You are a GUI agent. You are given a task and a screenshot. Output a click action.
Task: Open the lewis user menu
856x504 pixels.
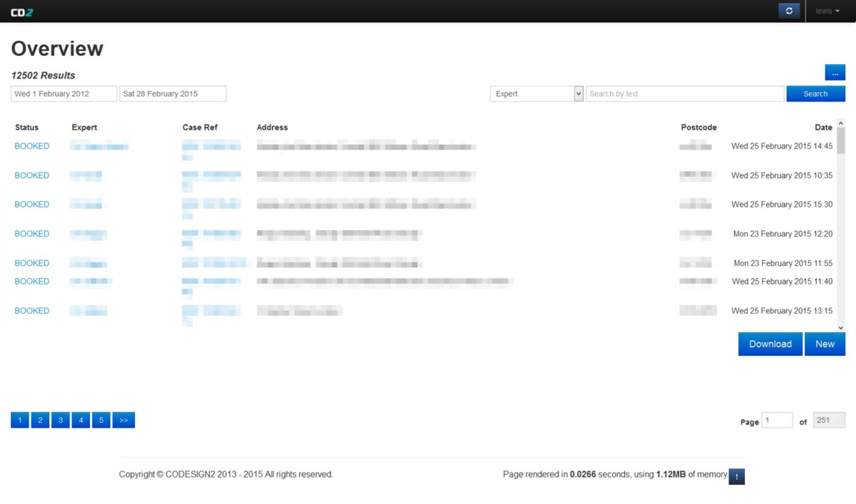pos(827,11)
